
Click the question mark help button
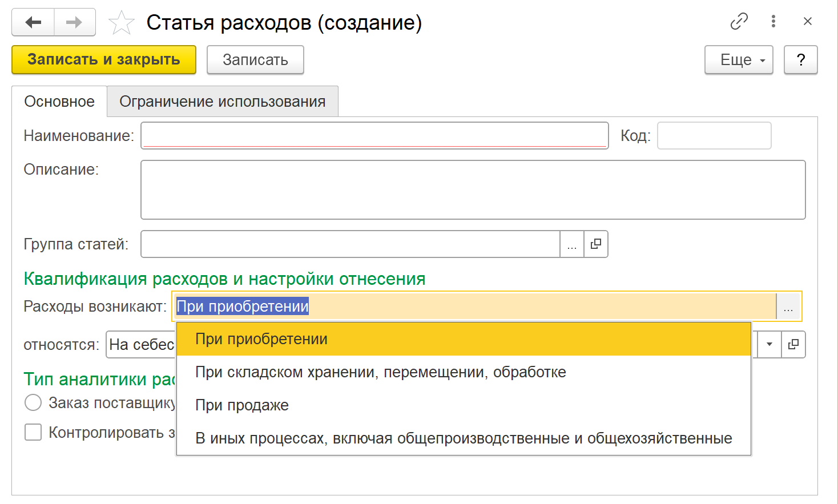coord(800,60)
